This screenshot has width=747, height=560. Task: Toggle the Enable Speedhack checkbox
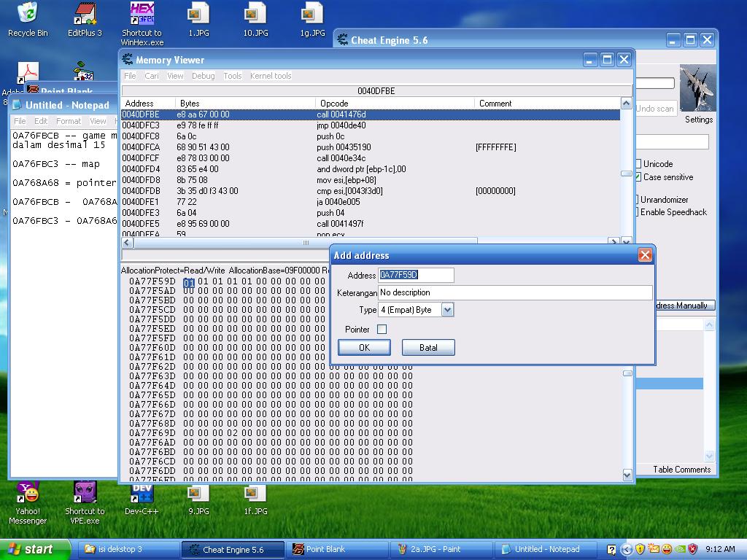coord(638,212)
